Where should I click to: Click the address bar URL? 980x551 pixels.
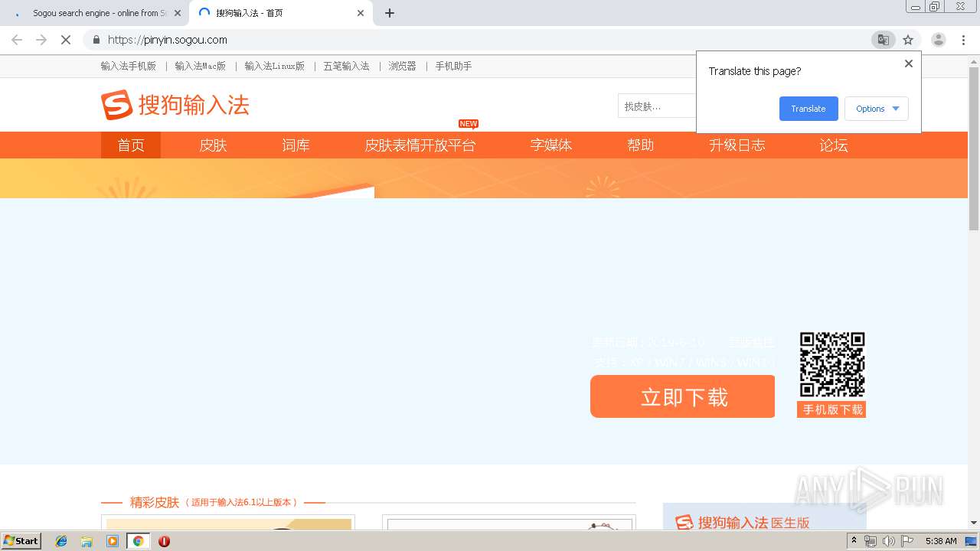tap(167, 40)
